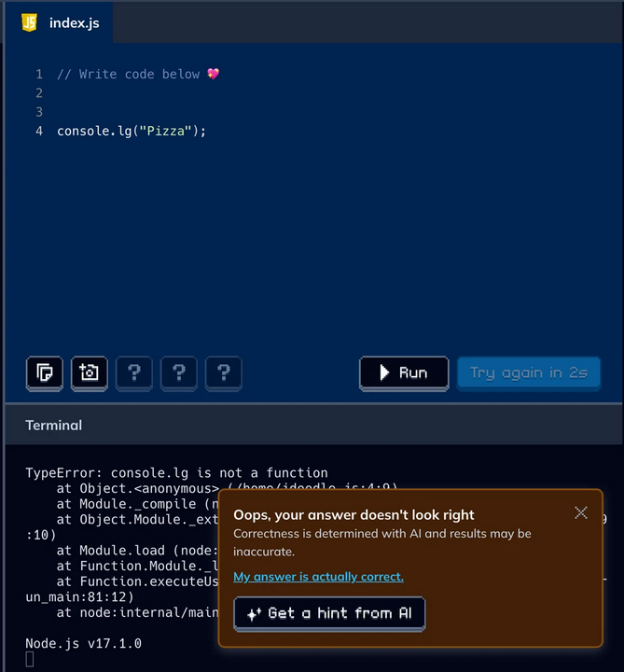Click the comment '// Write code below'
Image resolution: width=624 pixels, height=672 pixels.
point(129,74)
